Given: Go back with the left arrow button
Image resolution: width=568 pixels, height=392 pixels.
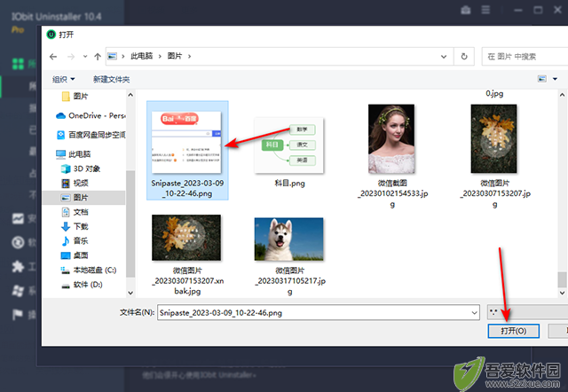Looking at the screenshot, I should coord(53,57).
